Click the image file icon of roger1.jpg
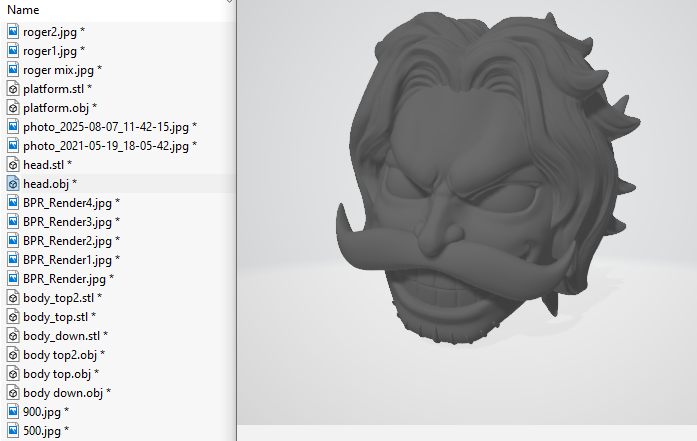Image resolution: width=697 pixels, height=441 pixels. [x=13, y=51]
